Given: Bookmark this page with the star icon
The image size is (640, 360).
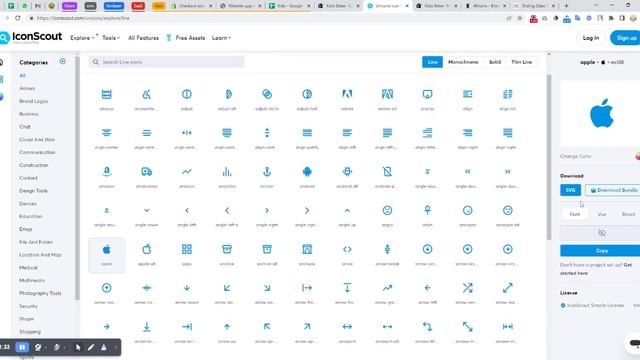Looking at the screenshot, I should point(520,18).
